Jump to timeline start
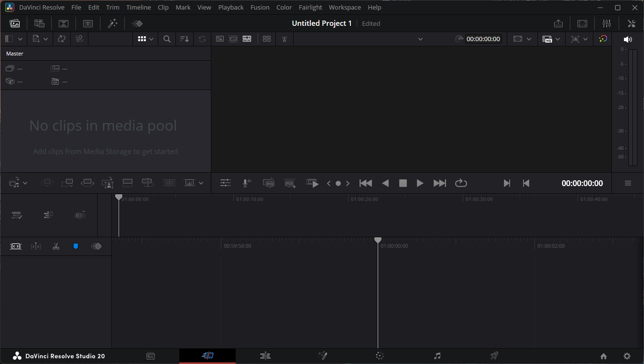This screenshot has width=644, height=364. 366,183
